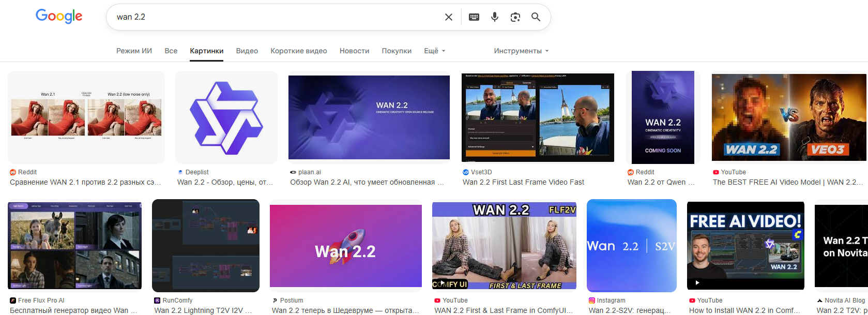Open link Бесплатный генератор видео Wan
The image size is (868, 315).
[x=73, y=310]
